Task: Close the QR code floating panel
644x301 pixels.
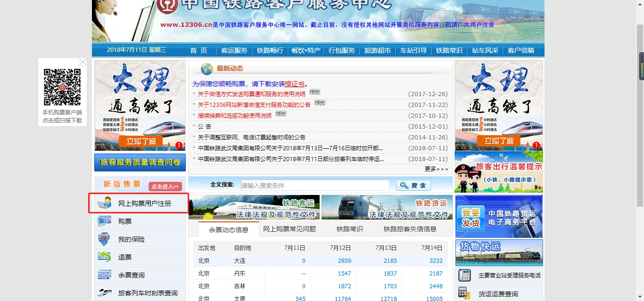Action: coord(83,62)
